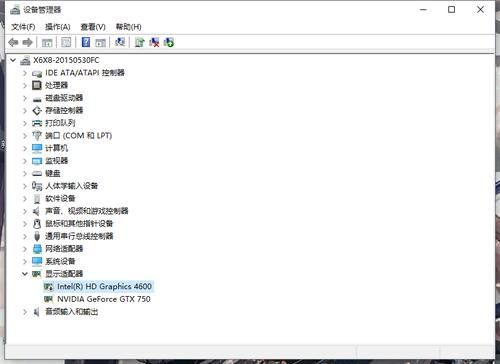Collapse the 显示适配器 category
The image size is (500, 364).
tap(25, 274)
